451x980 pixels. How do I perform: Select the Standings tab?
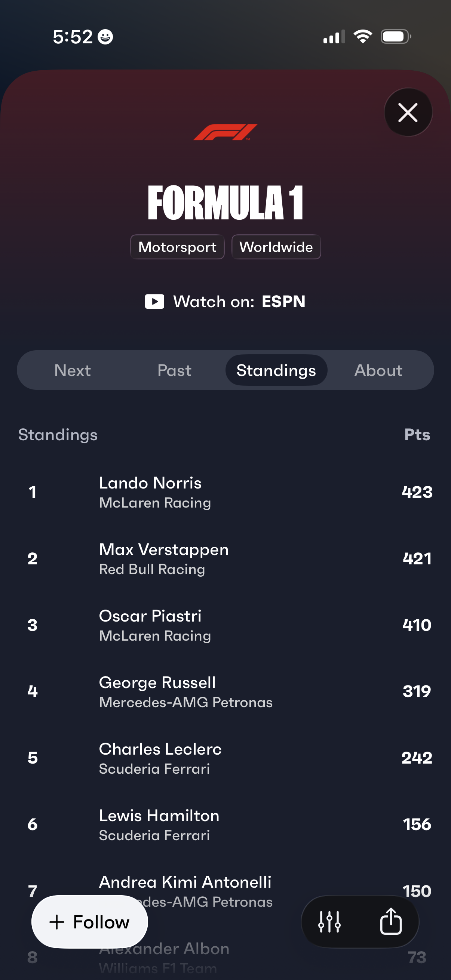[x=276, y=370]
